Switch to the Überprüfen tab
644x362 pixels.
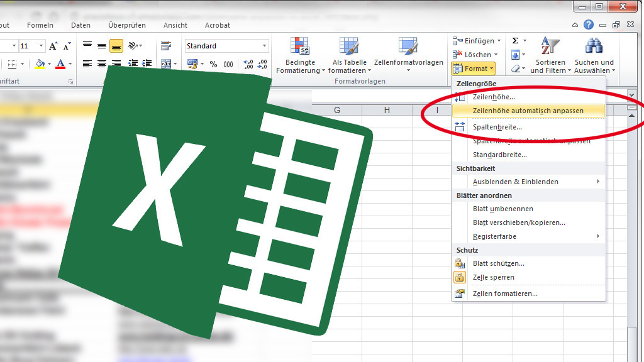tap(127, 25)
